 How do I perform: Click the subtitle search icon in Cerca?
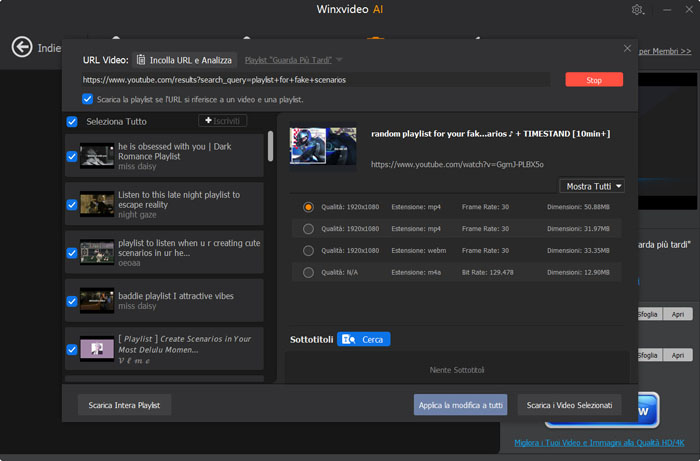point(348,340)
